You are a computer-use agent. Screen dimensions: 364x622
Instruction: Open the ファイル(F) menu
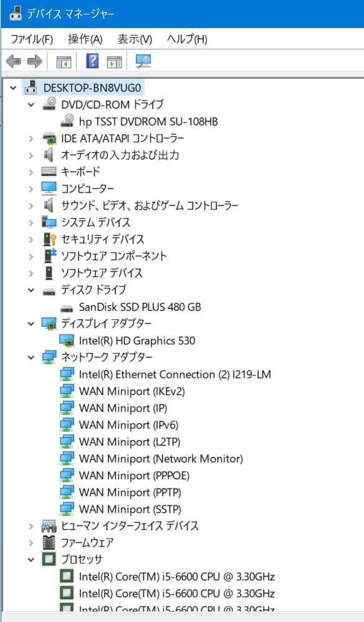click(31, 39)
